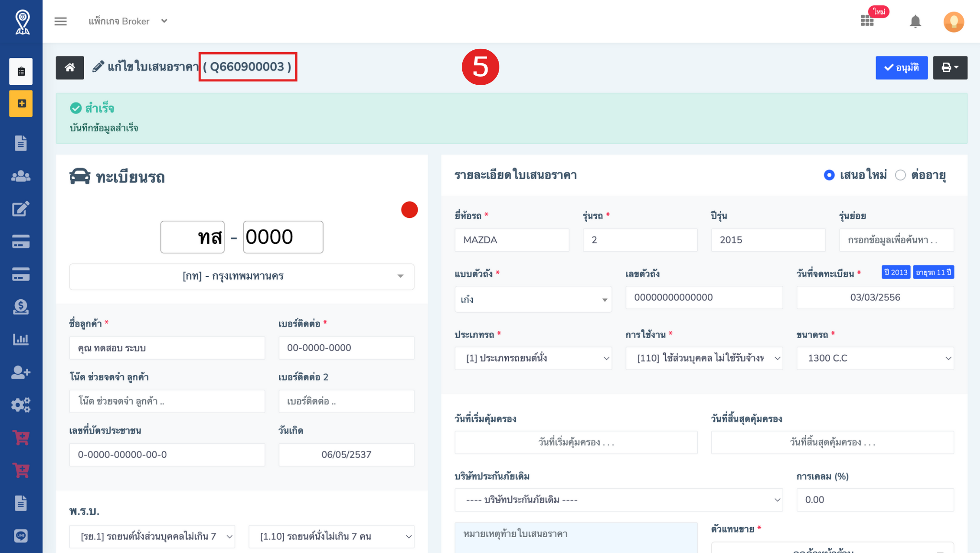Screen dimensions: 980x553
Task: Open the LINE chat sidebar icon
Action: 21,536
